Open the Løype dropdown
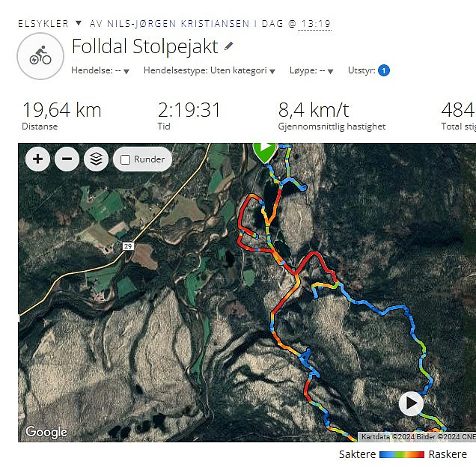Screen dimensions: 476x470 coord(311,71)
